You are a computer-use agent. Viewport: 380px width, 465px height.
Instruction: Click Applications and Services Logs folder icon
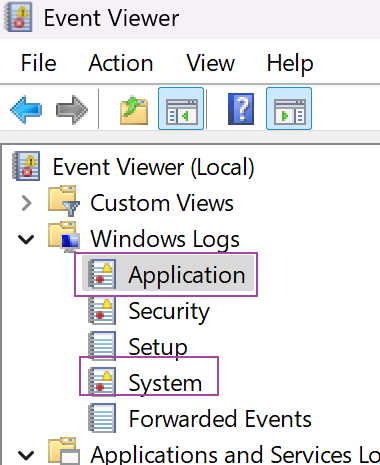[x=64, y=451]
